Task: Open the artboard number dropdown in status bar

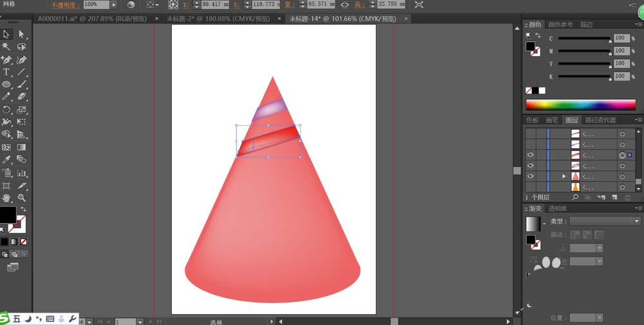Action: 140,322
